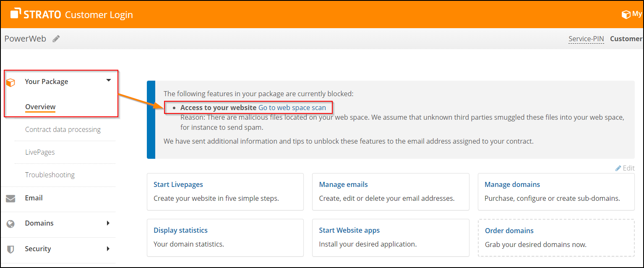The height and width of the screenshot is (268, 644).
Task: Click the orange Your Package box icon
Action: (x=11, y=82)
